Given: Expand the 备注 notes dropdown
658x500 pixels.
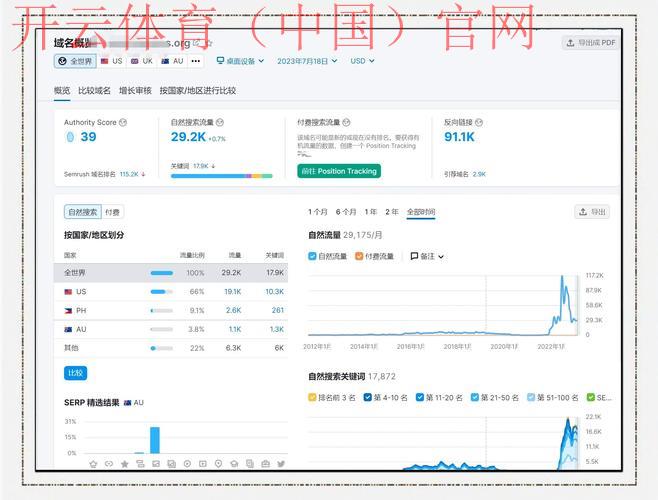Looking at the screenshot, I should click(x=427, y=256).
